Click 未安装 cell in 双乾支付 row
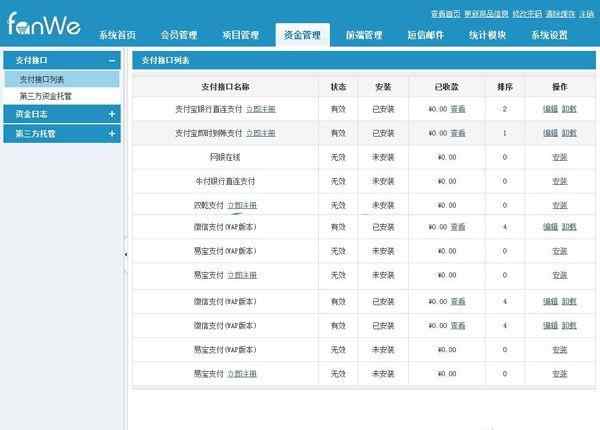This screenshot has height=430, width=600. (383, 205)
